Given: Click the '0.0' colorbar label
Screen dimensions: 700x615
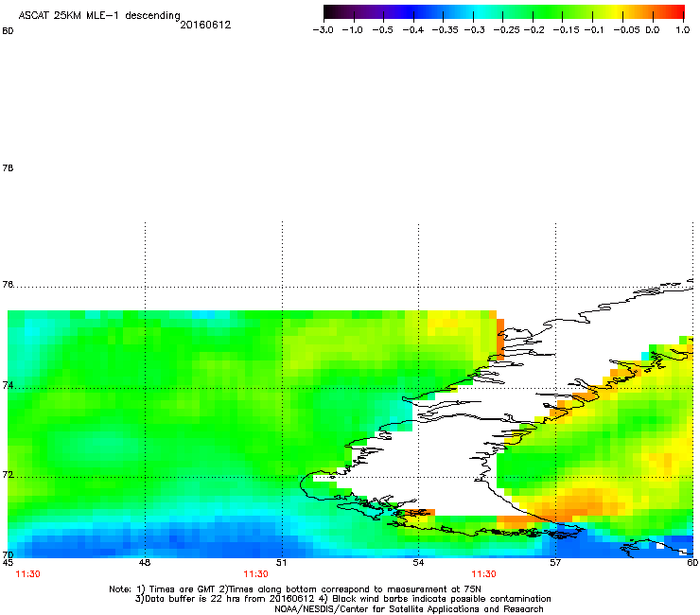Looking at the screenshot, I should pos(653,30).
